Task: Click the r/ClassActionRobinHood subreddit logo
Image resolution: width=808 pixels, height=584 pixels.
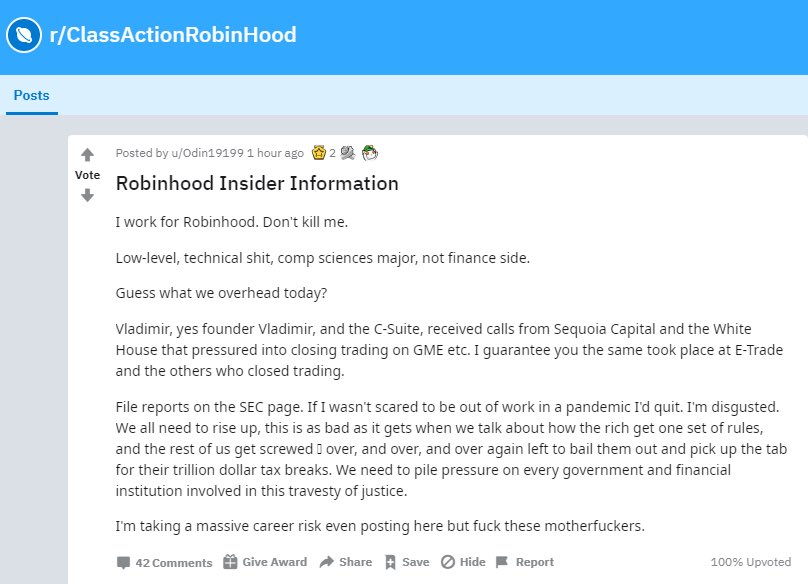Action: pyautogui.click(x=22, y=36)
